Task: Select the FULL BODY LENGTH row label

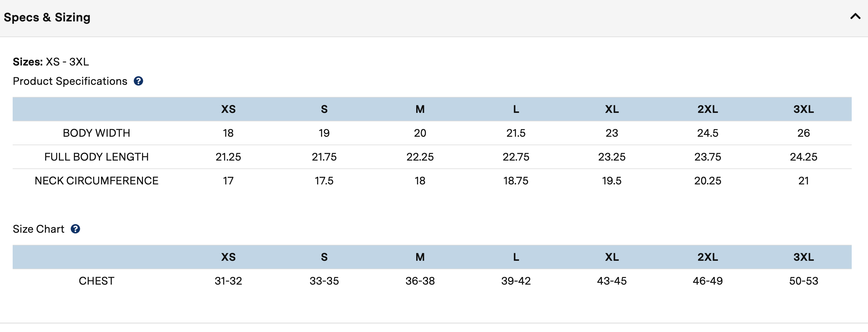Action: [97, 157]
